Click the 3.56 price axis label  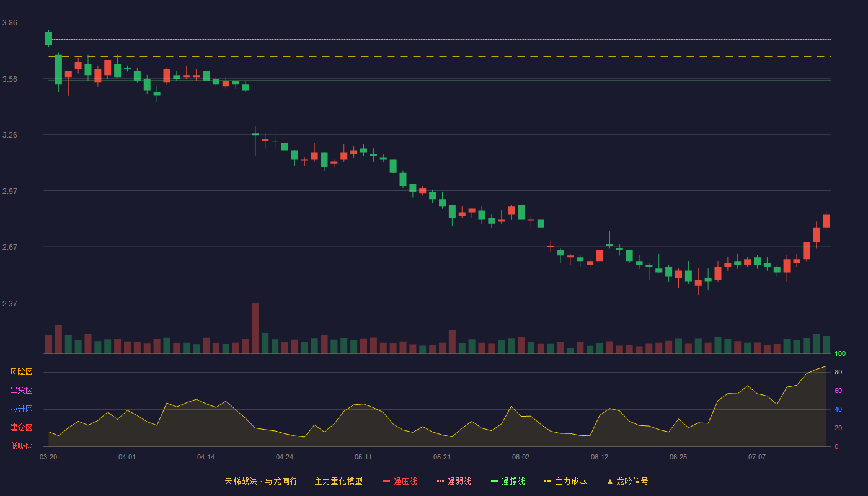10,79
